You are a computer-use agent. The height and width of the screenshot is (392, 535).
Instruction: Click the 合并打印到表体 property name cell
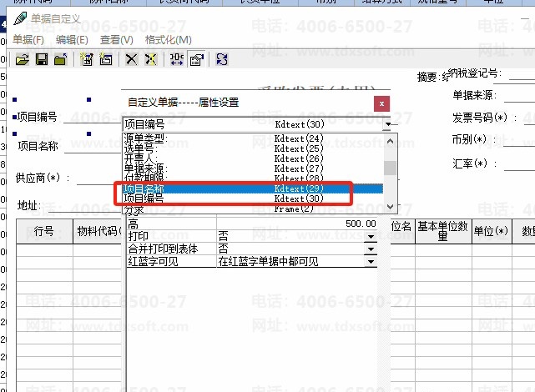pyautogui.click(x=172, y=249)
